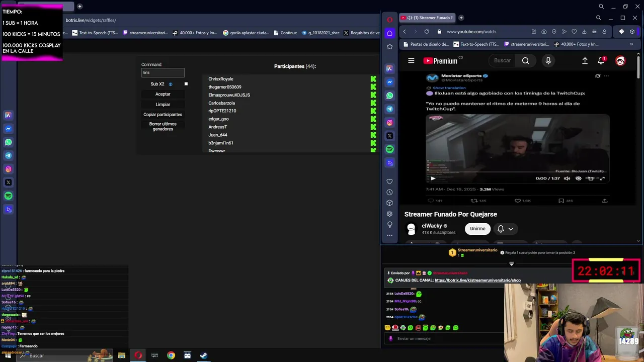Viewport: 644px width, 362px height.
Task: Open Aria AI in right Opera sidebar
Action: pyautogui.click(x=389, y=68)
